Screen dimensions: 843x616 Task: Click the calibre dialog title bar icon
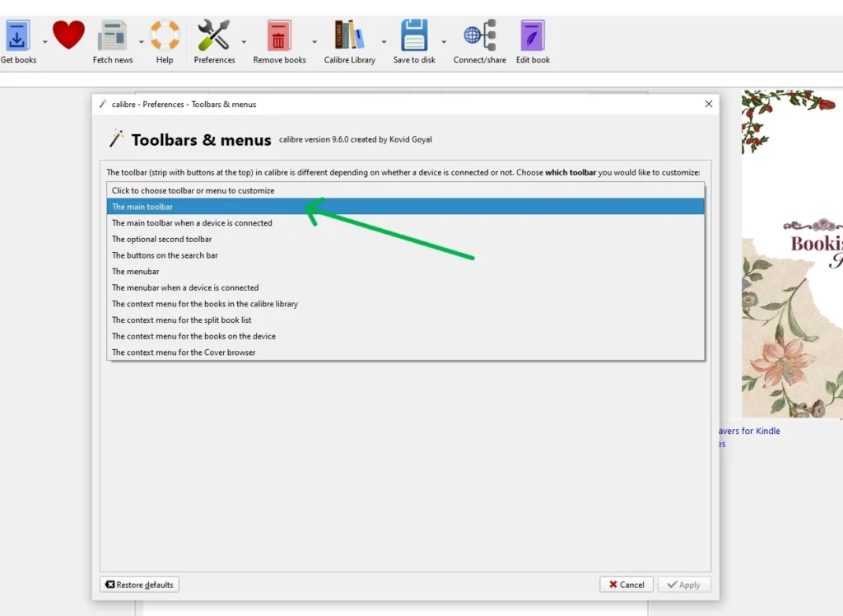pyautogui.click(x=103, y=104)
